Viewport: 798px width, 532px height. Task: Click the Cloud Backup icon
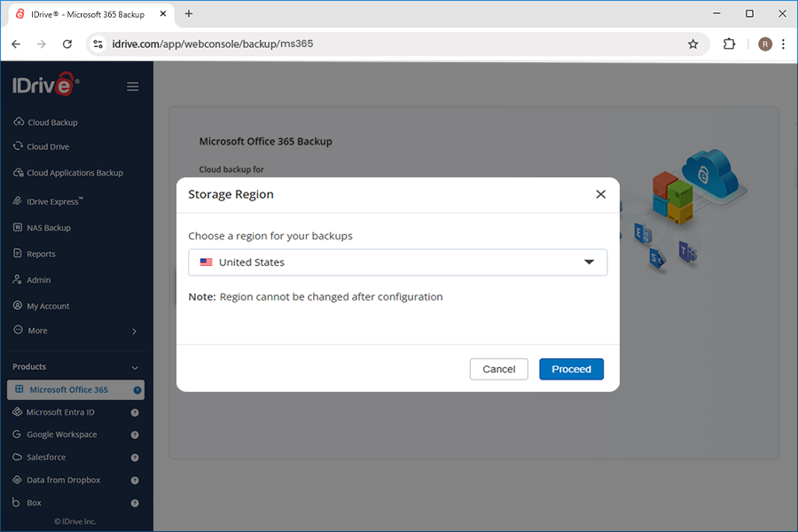(x=19, y=121)
